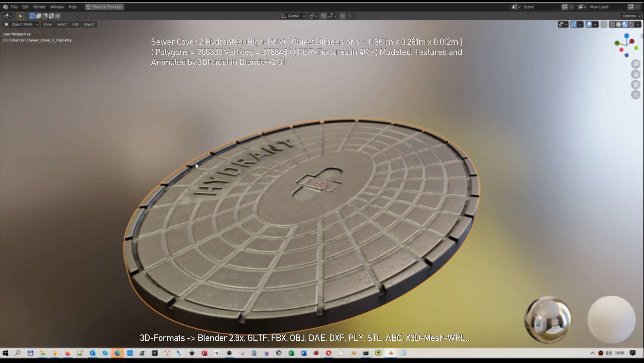Click the green Y axis on gizmo
Image resolution: width=644 pixels, height=363 pixels.
[617, 43]
